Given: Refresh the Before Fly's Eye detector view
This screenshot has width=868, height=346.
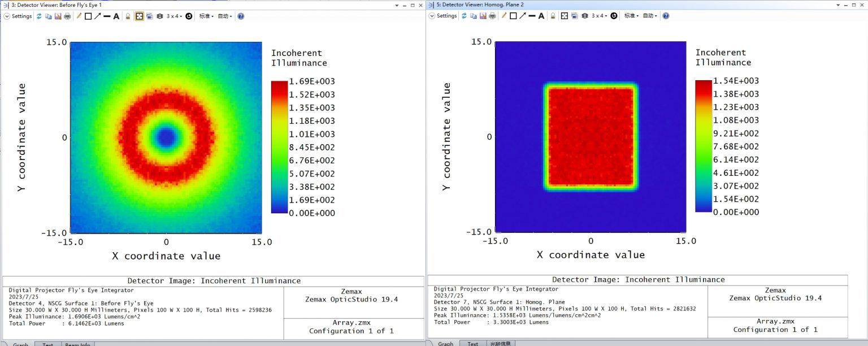Looking at the screenshot, I should pyautogui.click(x=40, y=16).
